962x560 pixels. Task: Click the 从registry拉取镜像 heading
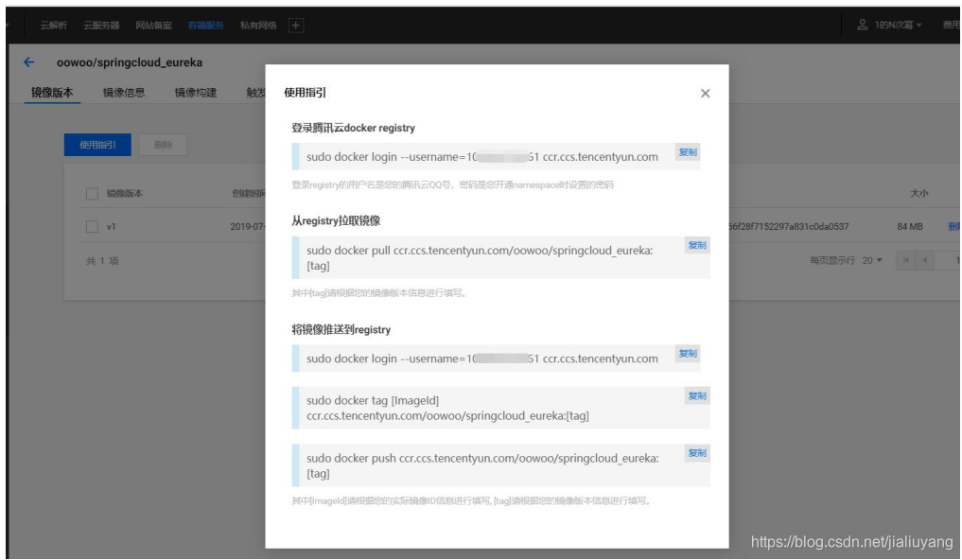tap(336, 220)
